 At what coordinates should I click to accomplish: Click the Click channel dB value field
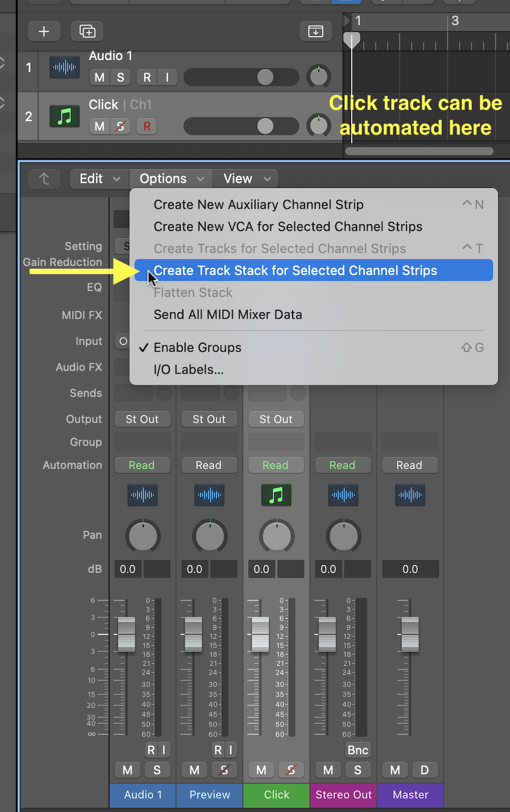(x=261, y=569)
